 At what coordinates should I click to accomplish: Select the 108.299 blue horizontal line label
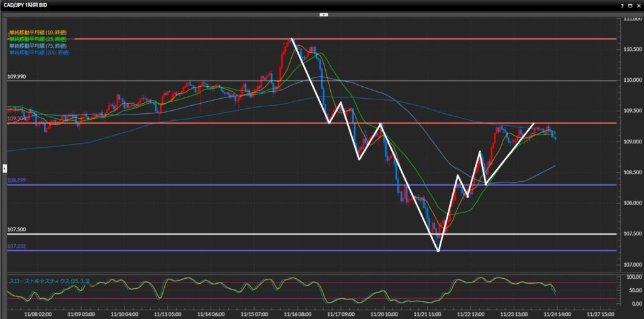point(16,181)
